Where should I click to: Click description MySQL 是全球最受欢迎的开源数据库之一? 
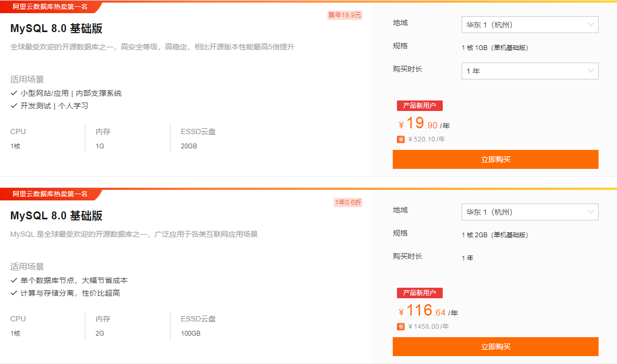click(134, 234)
